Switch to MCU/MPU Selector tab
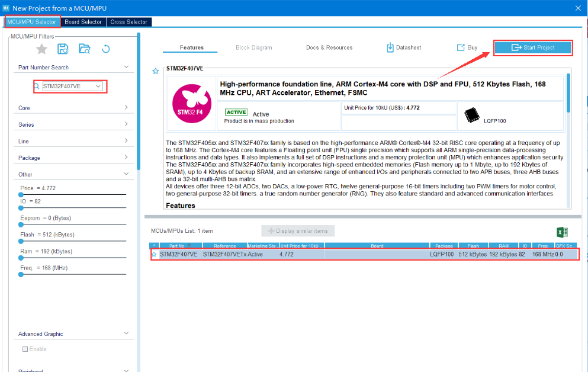The width and height of the screenshot is (588, 372). pyautogui.click(x=31, y=22)
